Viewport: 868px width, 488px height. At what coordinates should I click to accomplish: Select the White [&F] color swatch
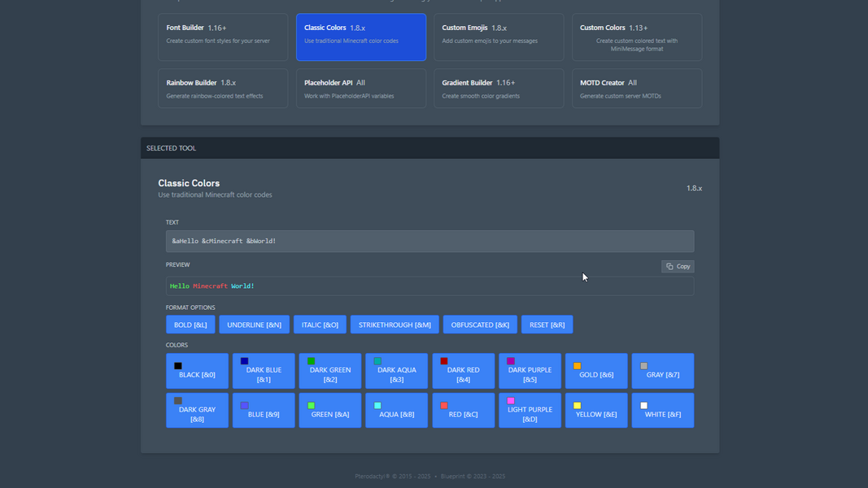(x=662, y=411)
